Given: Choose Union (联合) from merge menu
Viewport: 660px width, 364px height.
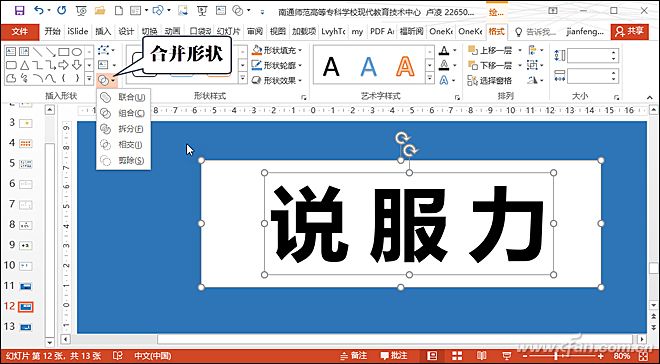Looking at the screenshot, I should (123, 97).
